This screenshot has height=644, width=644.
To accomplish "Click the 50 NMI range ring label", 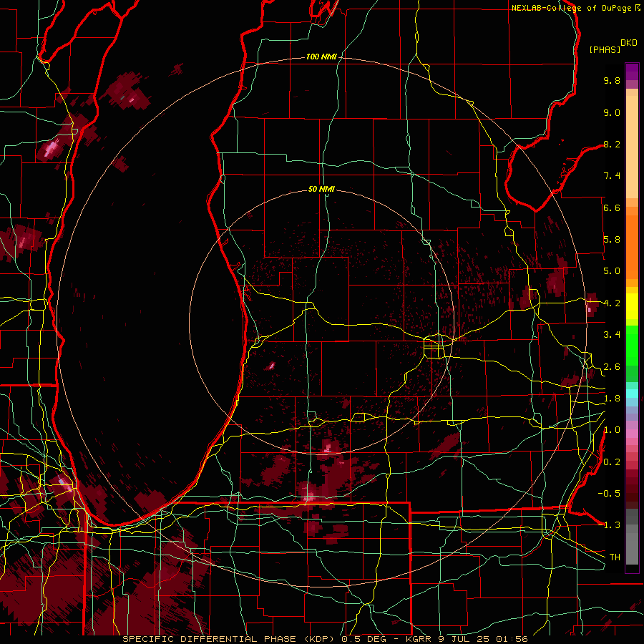I will (x=321, y=189).
